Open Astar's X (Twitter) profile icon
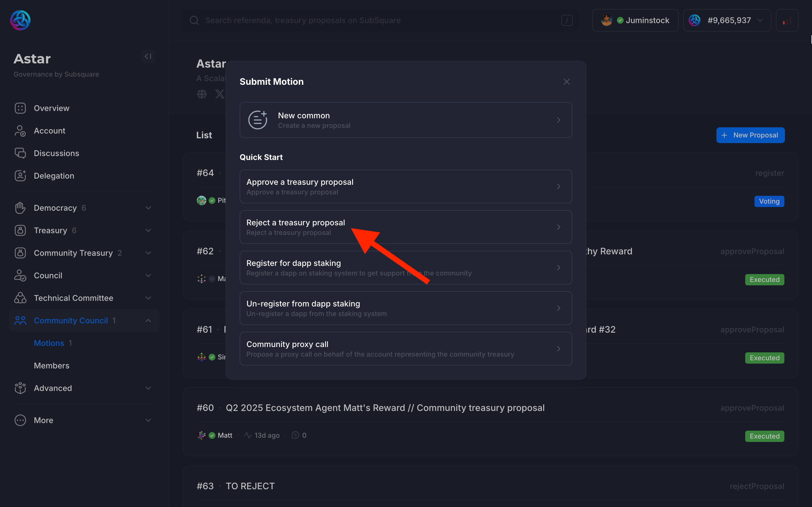 tap(220, 94)
